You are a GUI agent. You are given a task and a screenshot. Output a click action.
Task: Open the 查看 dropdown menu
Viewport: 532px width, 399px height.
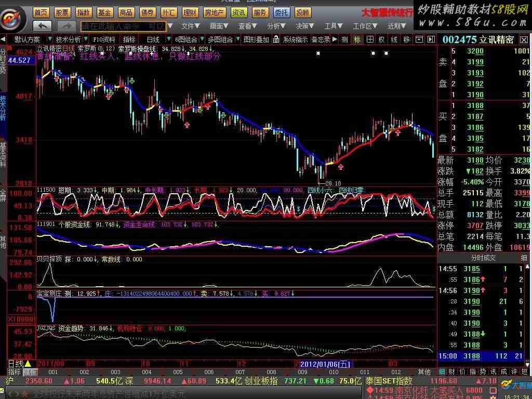coord(247,26)
